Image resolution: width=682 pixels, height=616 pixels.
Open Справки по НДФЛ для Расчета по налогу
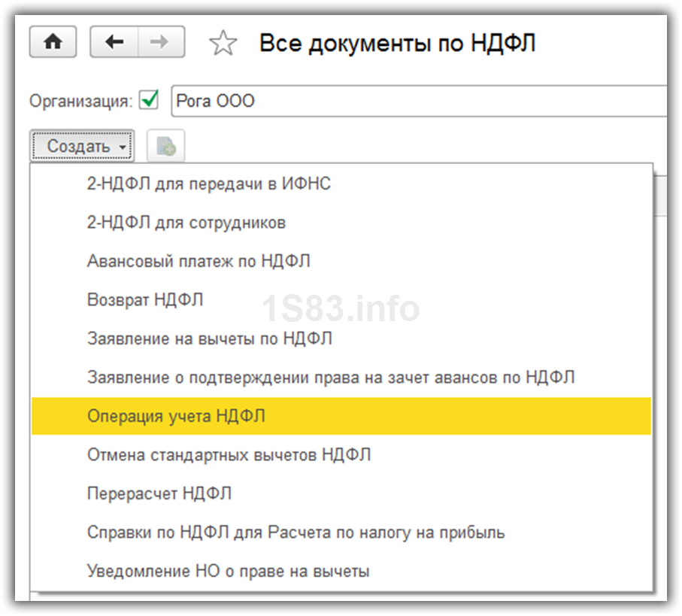tap(296, 533)
